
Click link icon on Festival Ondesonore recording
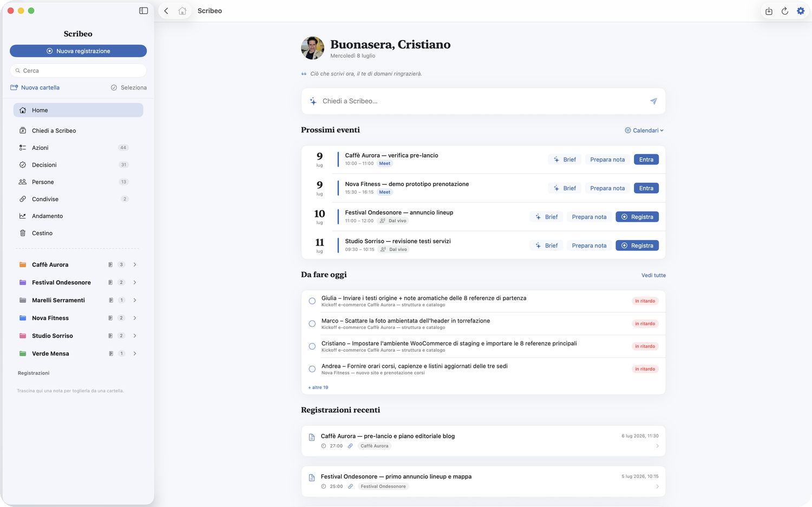(x=350, y=486)
